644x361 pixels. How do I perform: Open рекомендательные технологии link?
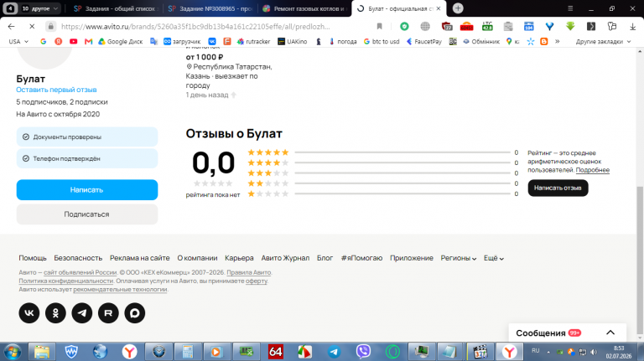point(120,289)
